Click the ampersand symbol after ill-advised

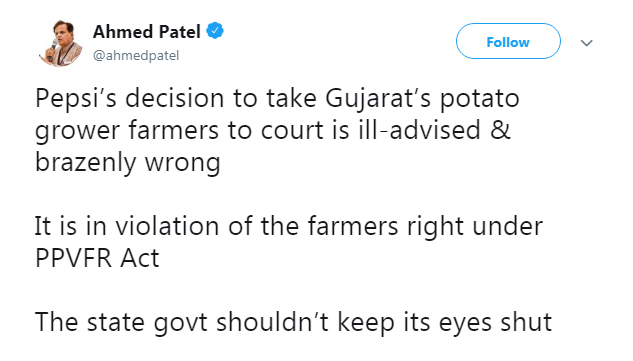(x=501, y=130)
